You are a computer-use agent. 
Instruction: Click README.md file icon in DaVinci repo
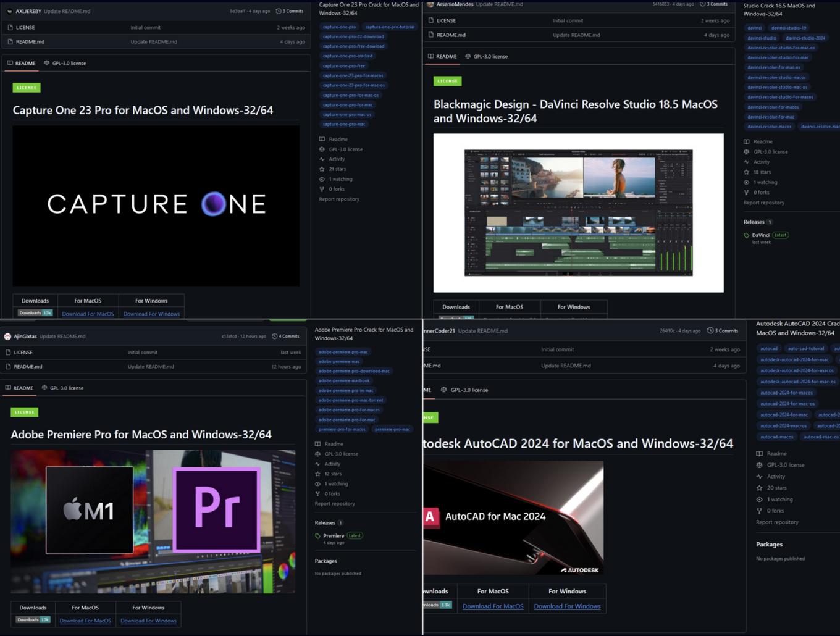[x=431, y=35]
